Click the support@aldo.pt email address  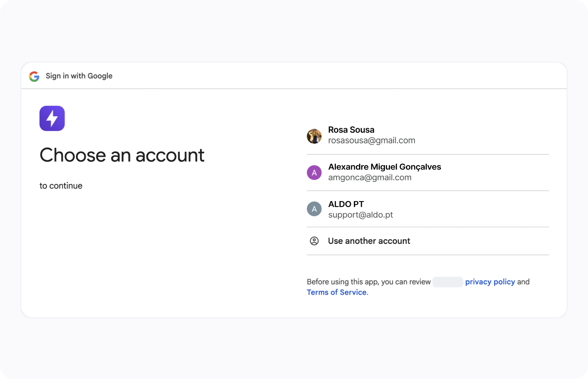pyautogui.click(x=360, y=215)
